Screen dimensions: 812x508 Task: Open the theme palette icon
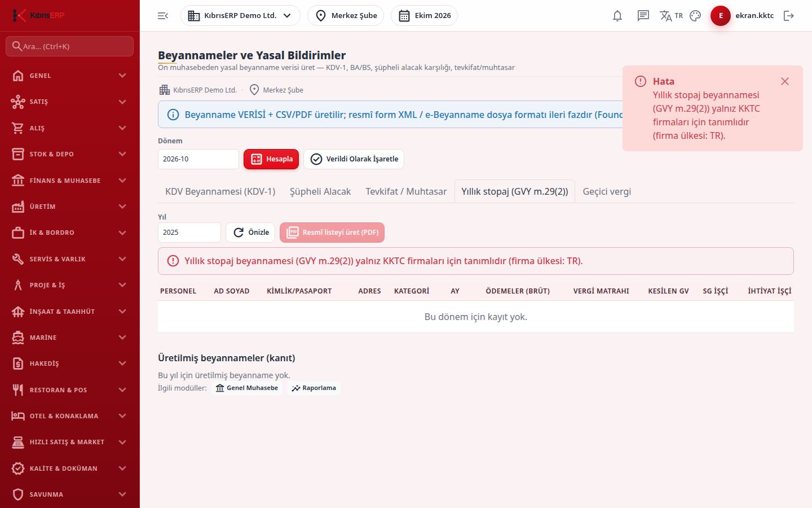[695, 16]
